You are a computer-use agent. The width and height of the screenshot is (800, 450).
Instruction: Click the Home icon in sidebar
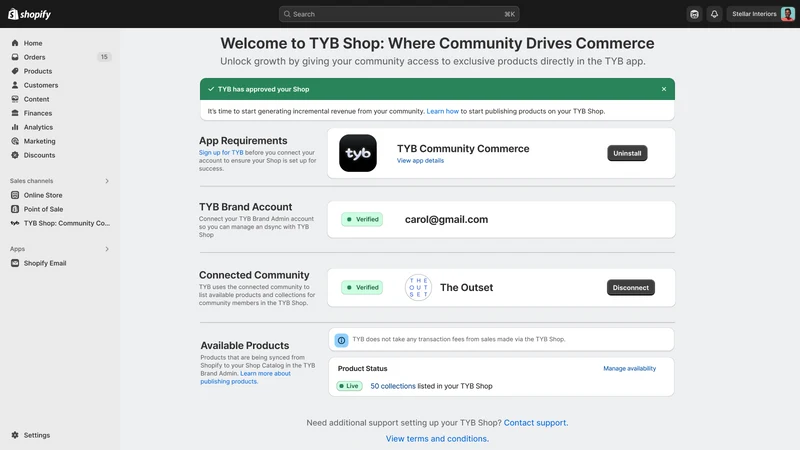(x=15, y=43)
